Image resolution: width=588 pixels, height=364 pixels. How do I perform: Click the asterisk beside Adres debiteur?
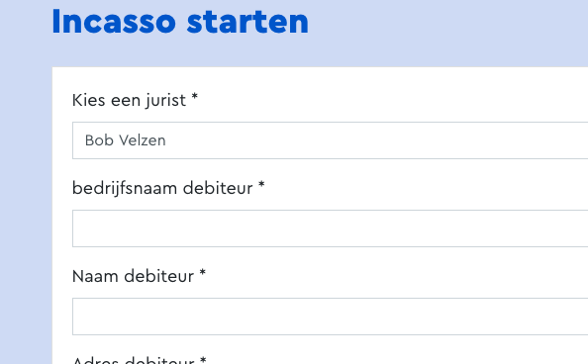tap(203, 360)
